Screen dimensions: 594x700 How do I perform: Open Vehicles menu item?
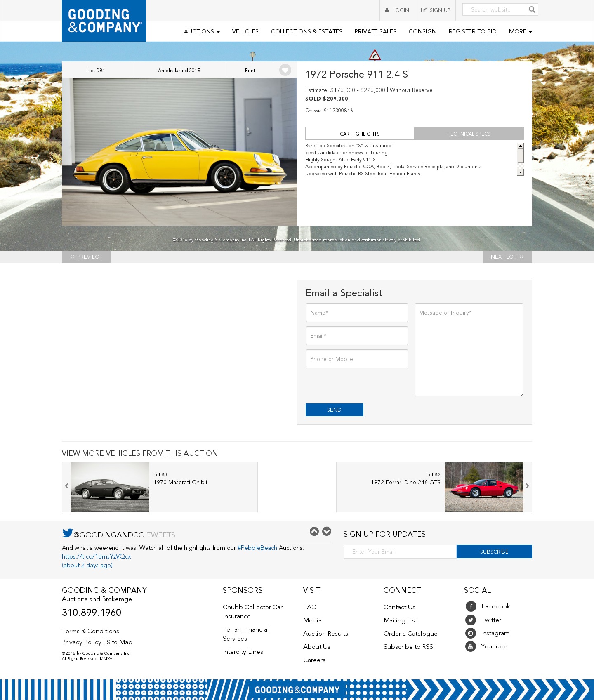(245, 31)
